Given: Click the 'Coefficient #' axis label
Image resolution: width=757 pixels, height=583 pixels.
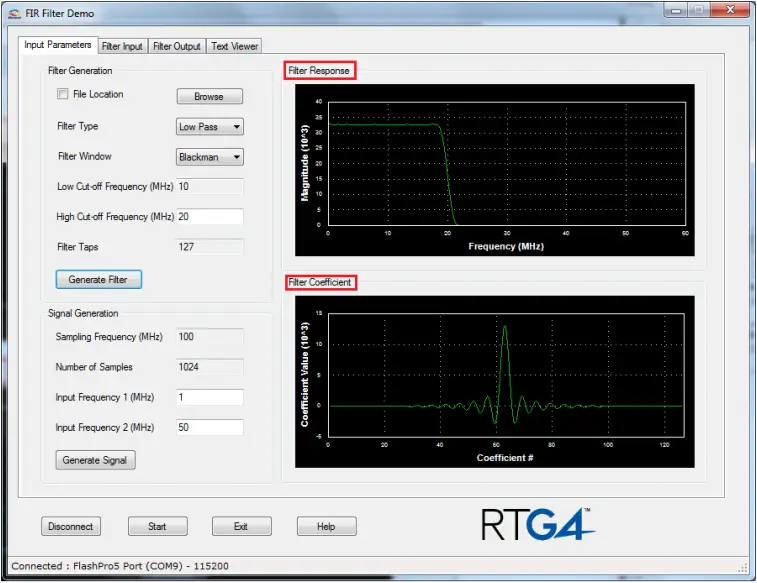Looking at the screenshot, I should (x=505, y=458).
